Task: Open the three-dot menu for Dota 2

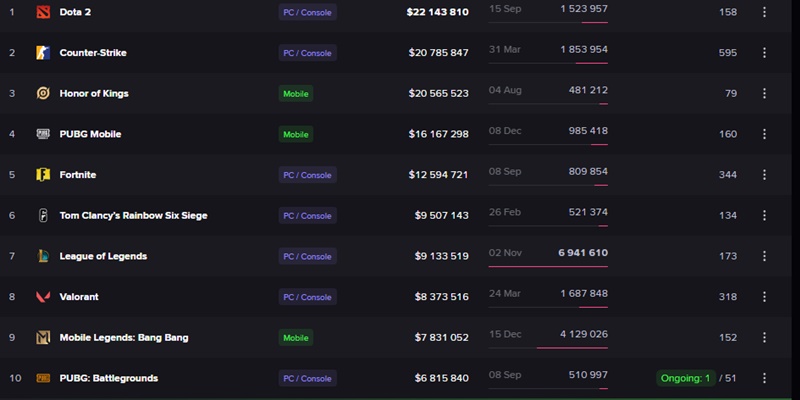Action: pyautogui.click(x=765, y=13)
